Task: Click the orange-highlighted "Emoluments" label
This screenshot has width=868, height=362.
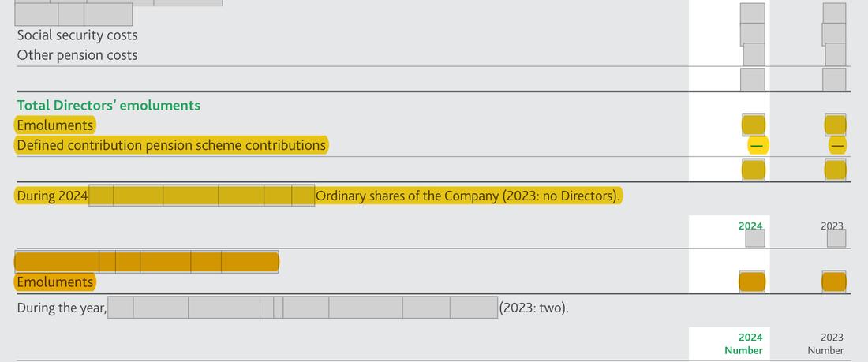Action: point(54,282)
